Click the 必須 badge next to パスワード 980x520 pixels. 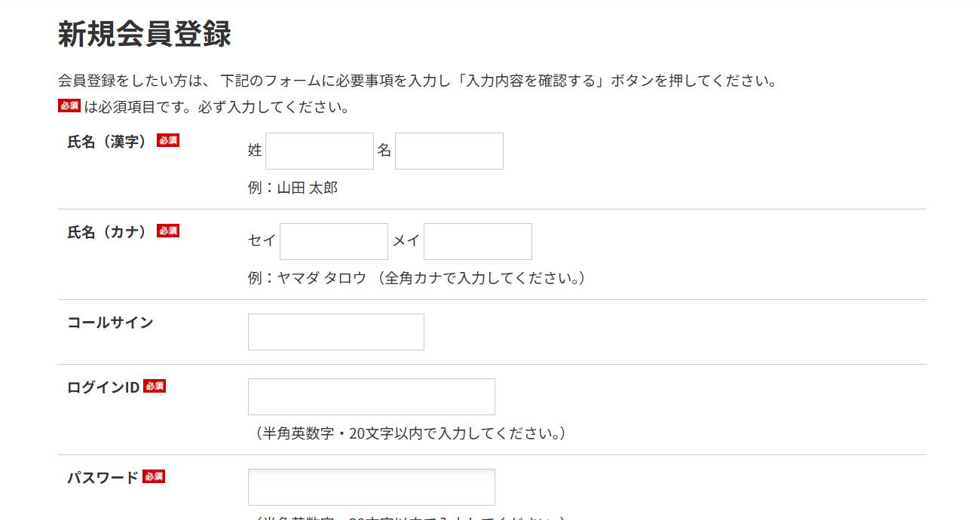click(154, 477)
